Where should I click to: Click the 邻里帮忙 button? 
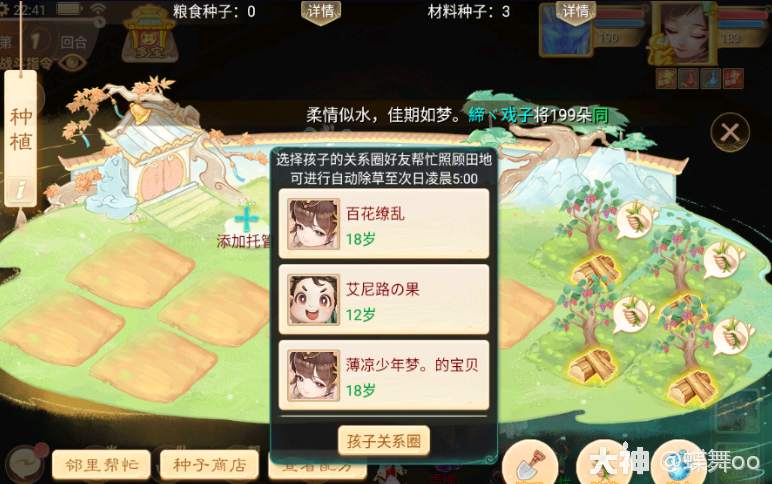click(101, 464)
